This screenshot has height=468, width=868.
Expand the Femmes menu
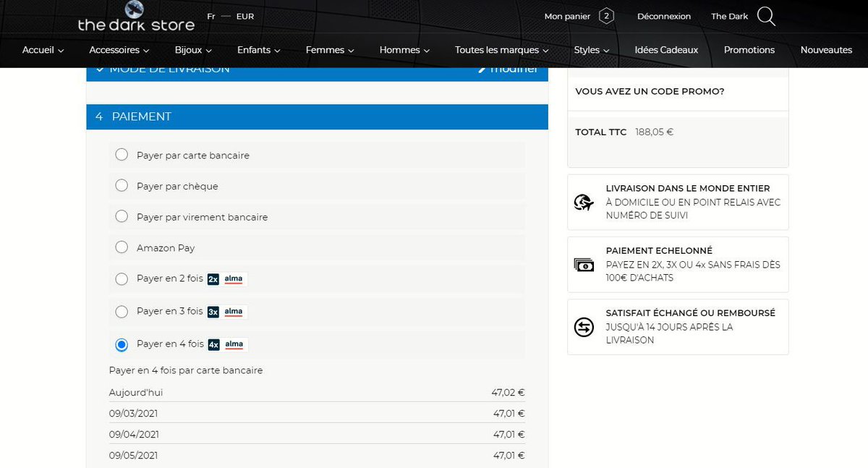tap(330, 50)
